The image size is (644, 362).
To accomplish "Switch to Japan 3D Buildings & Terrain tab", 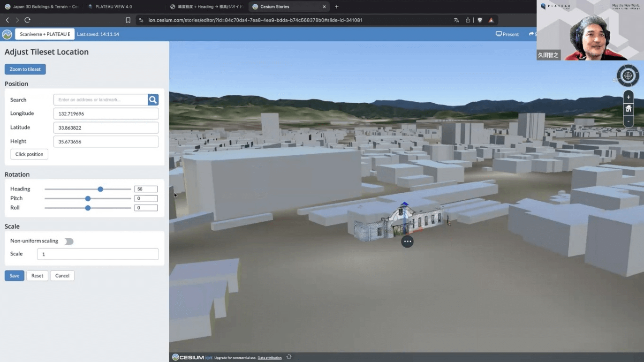I will (41, 7).
